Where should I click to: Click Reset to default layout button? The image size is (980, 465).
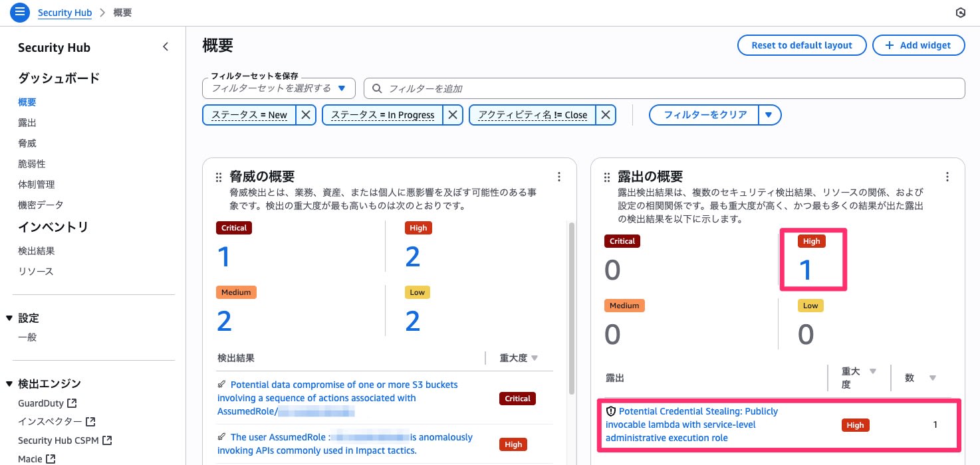click(802, 45)
